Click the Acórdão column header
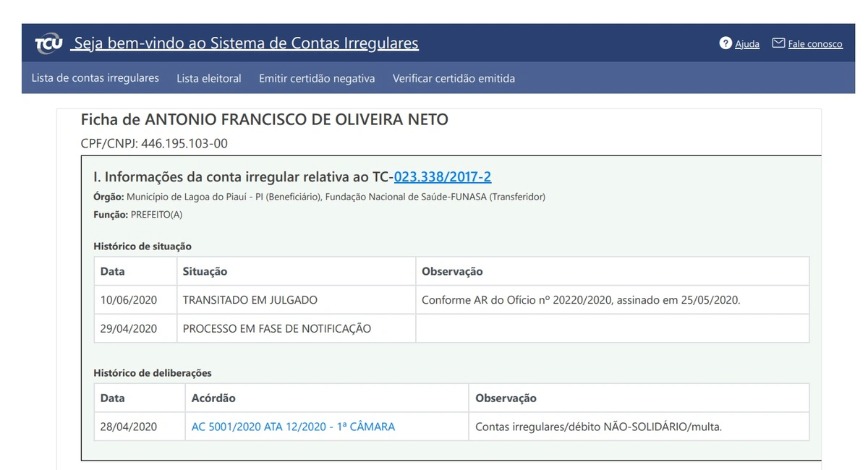 213,398
